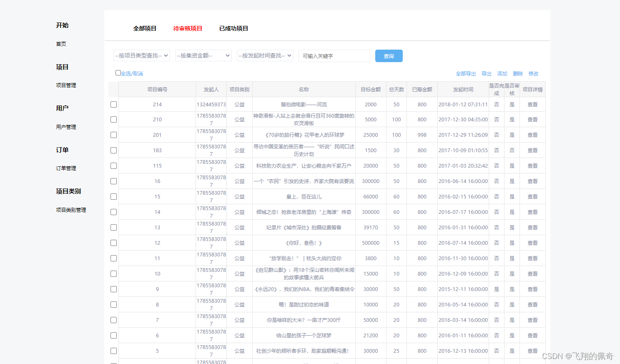The image size is (620, 364).
Task: Click 查看 in the row for project 5
Action: [532, 351]
